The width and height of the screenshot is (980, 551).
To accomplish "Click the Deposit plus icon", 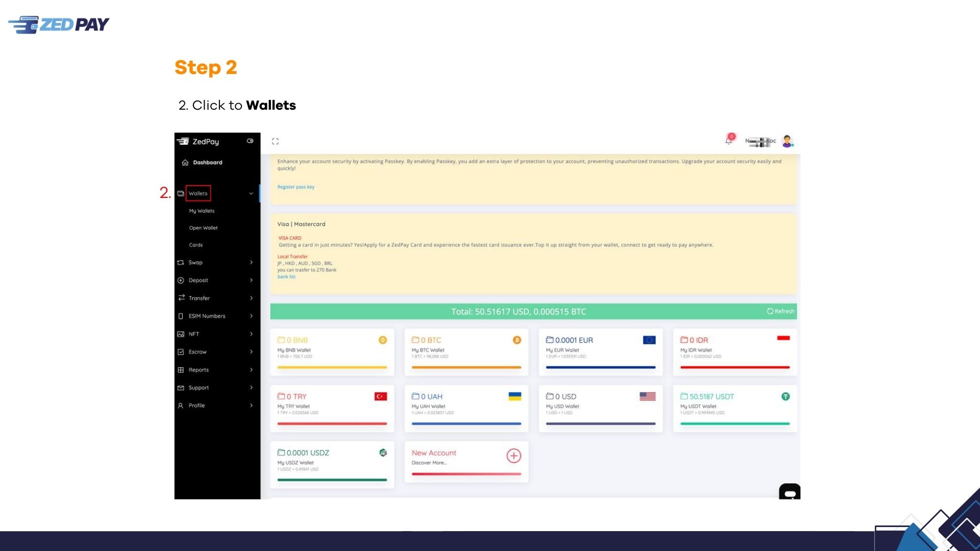I will tap(181, 281).
